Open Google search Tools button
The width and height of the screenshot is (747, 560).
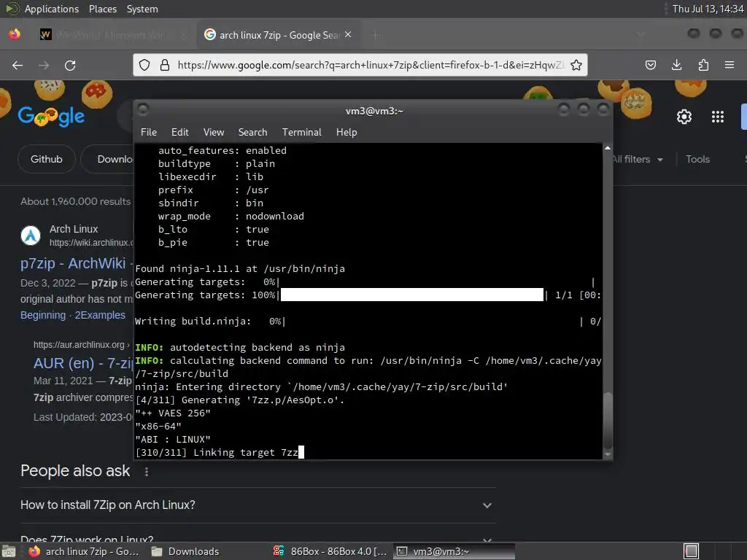[698, 160]
